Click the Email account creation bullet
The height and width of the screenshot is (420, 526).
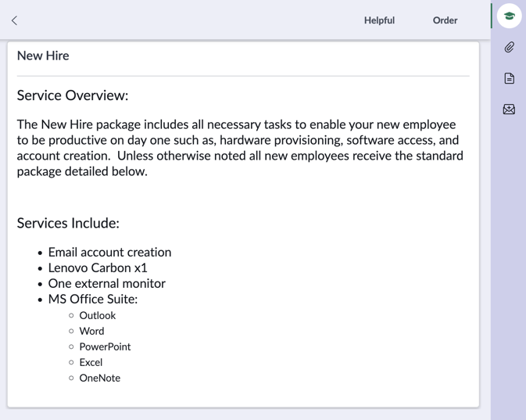click(109, 252)
